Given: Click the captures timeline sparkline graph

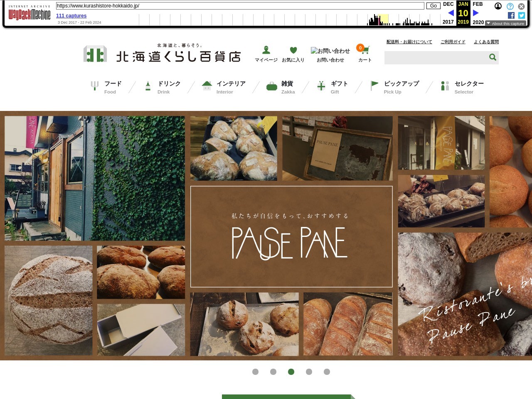Looking at the screenshot, I should coord(290,20).
